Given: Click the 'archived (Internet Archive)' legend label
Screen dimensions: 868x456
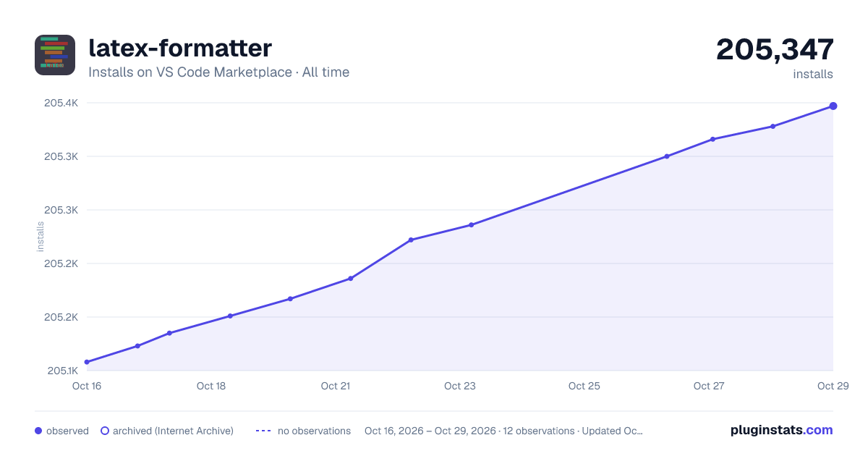Looking at the screenshot, I should [x=173, y=431].
